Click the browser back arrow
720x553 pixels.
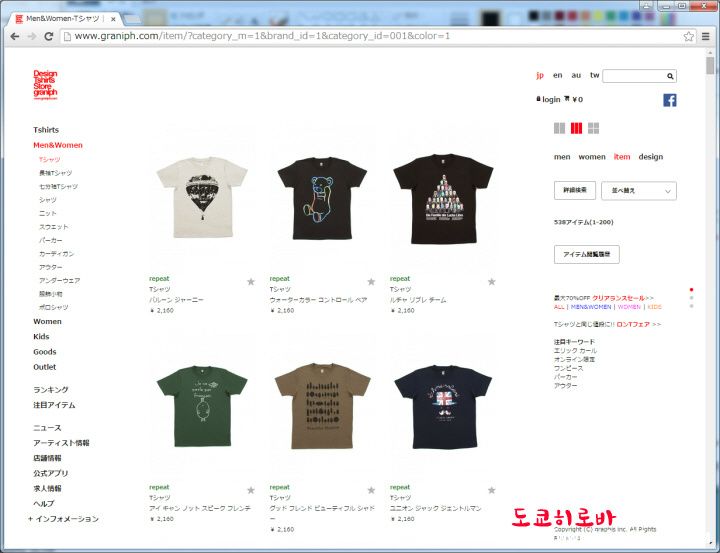coord(15,36)
